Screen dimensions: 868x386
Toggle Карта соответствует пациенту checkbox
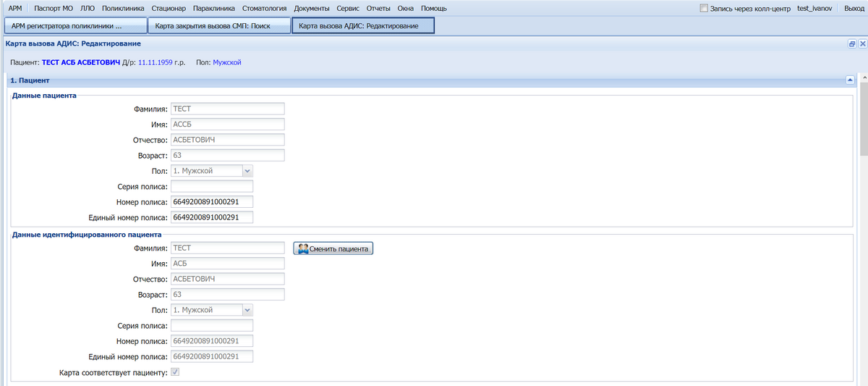[175, 373]
